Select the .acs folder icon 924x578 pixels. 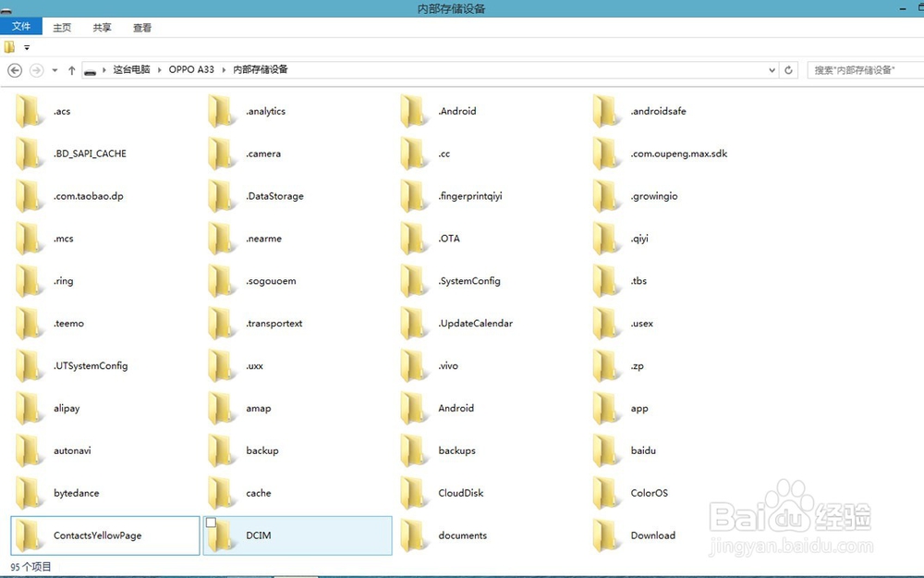coord(29,111)
